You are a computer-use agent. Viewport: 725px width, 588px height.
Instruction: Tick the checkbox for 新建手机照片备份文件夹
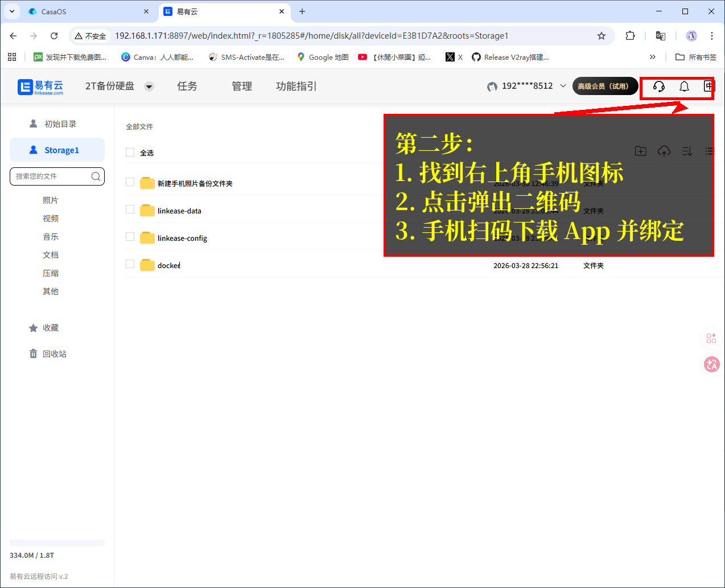(x=130, y=182)
